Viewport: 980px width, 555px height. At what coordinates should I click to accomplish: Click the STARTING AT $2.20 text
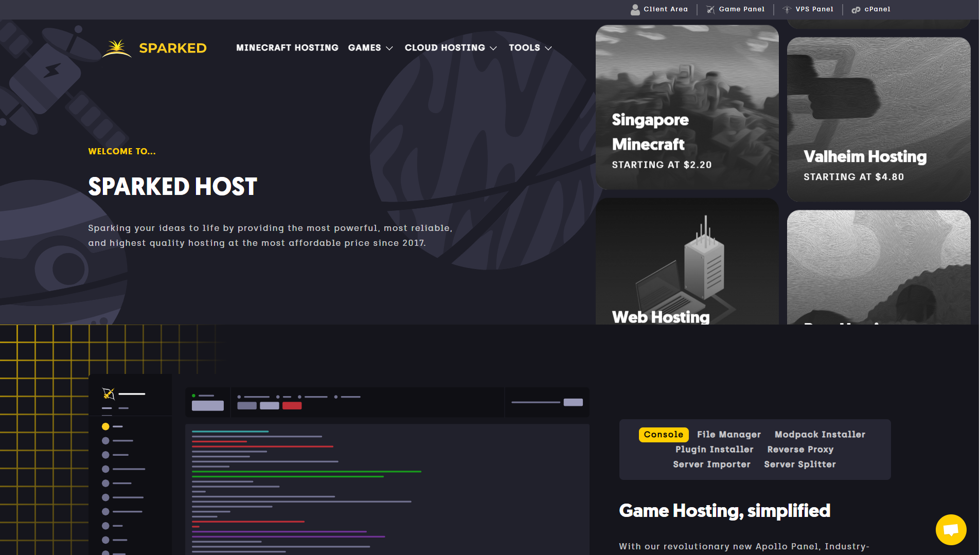(x=662, y=165)
